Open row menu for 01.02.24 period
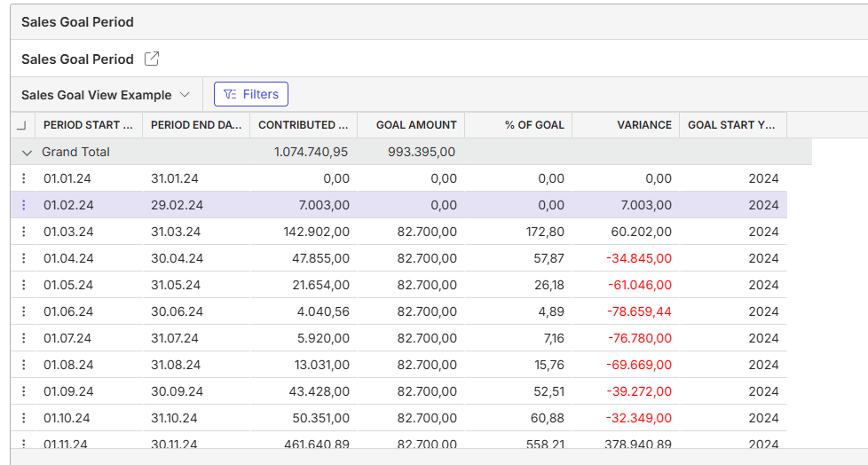Image resolution: width=868 pixels, height=465 pixels. (23, 205)
